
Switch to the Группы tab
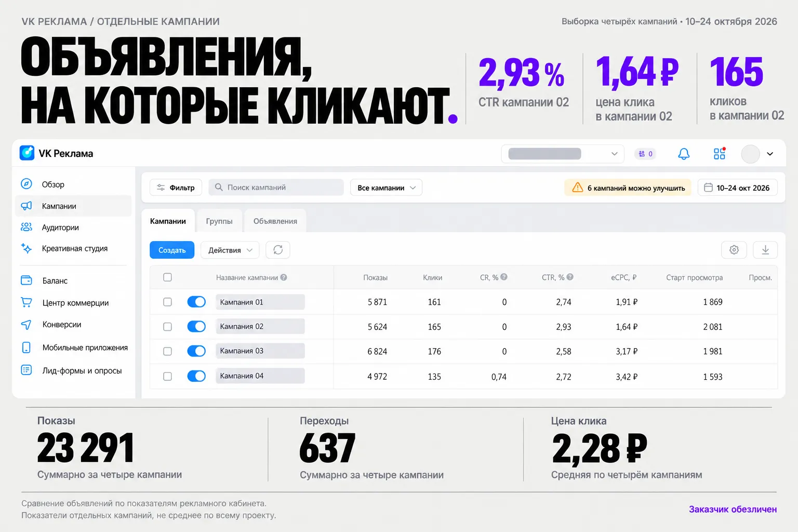point(219,221)
